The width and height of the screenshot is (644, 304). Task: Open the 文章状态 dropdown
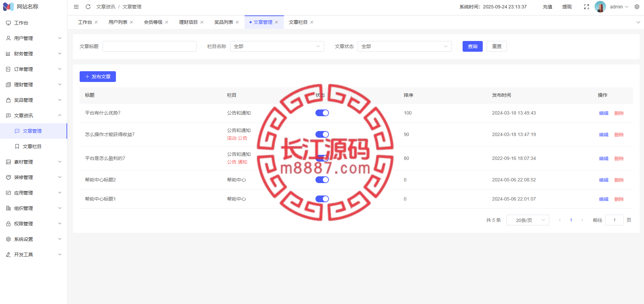tap(405, 46)
